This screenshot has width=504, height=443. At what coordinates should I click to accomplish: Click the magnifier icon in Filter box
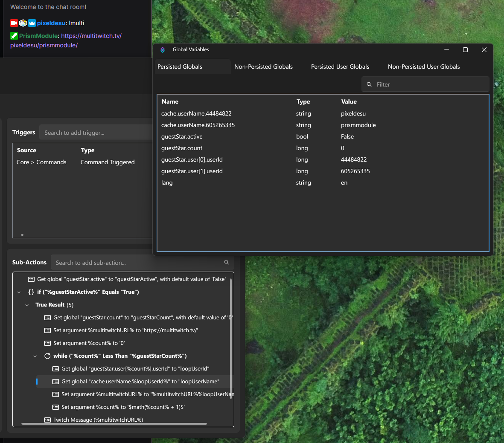(x=369, y=84)
